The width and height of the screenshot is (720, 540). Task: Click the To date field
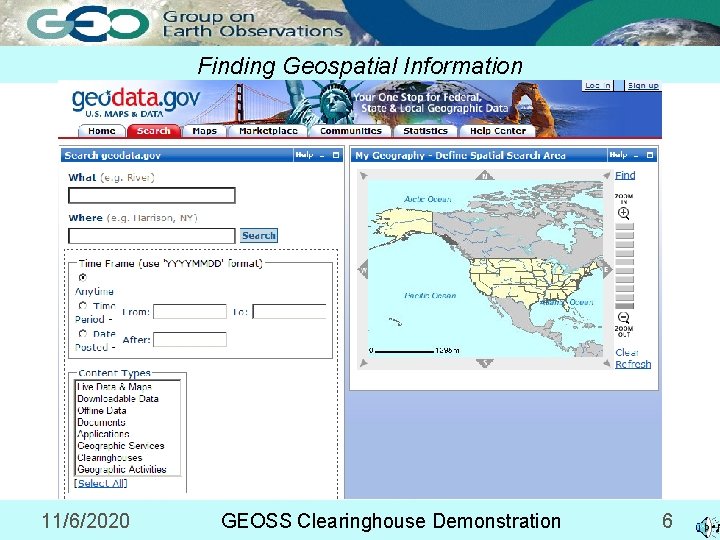tap(289, 312)
